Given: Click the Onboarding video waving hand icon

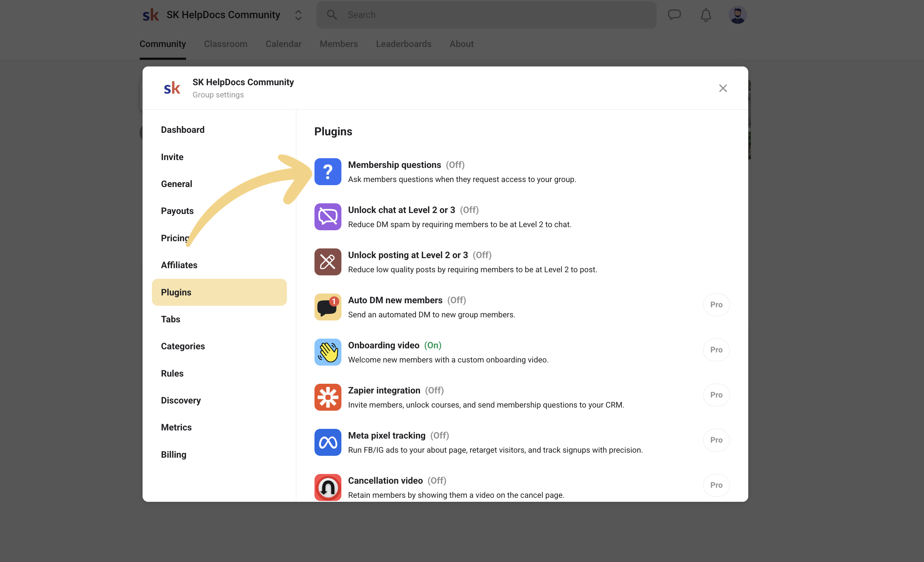Looking at the screenshot, I should coord(328,352).
